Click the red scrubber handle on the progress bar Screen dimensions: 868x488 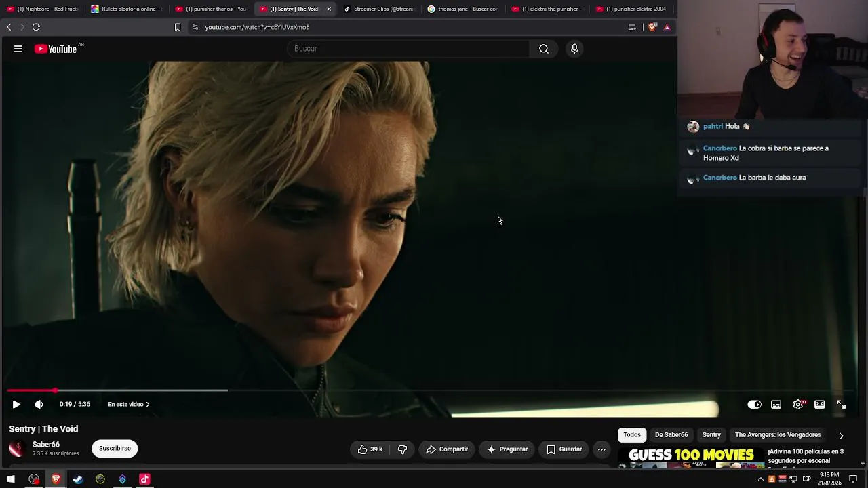55,390
